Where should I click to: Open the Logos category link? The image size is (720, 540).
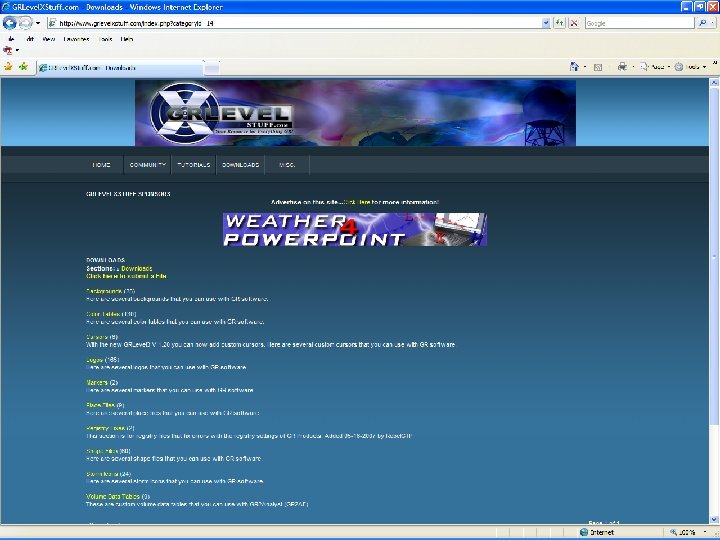tap(95, 360)
